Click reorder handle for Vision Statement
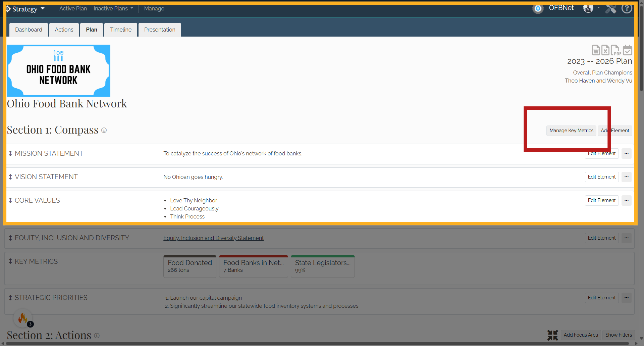 pyautogui.click(x=10, y=177)
